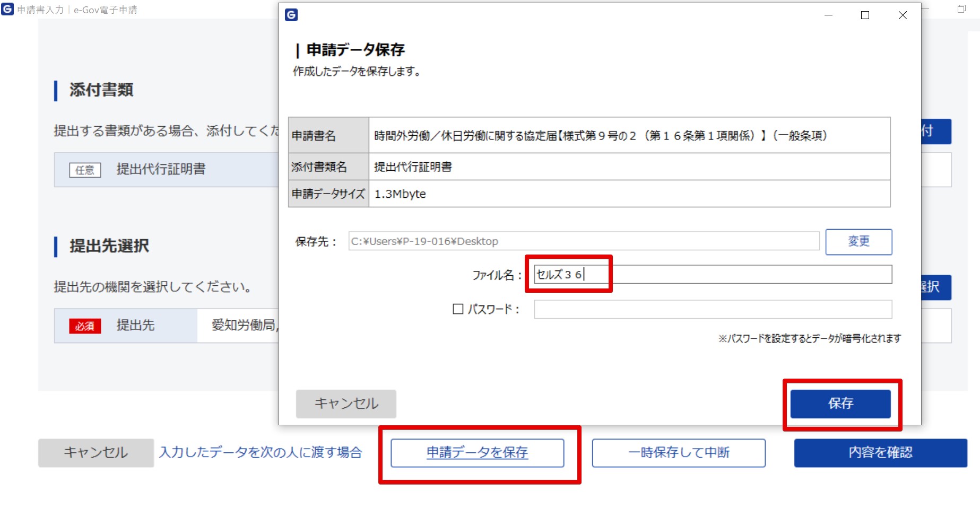Image resolution: width=980 pixels, height=508 pixels.
Task: Close the 申請データ保存 dialog
Action: [903, 15]
